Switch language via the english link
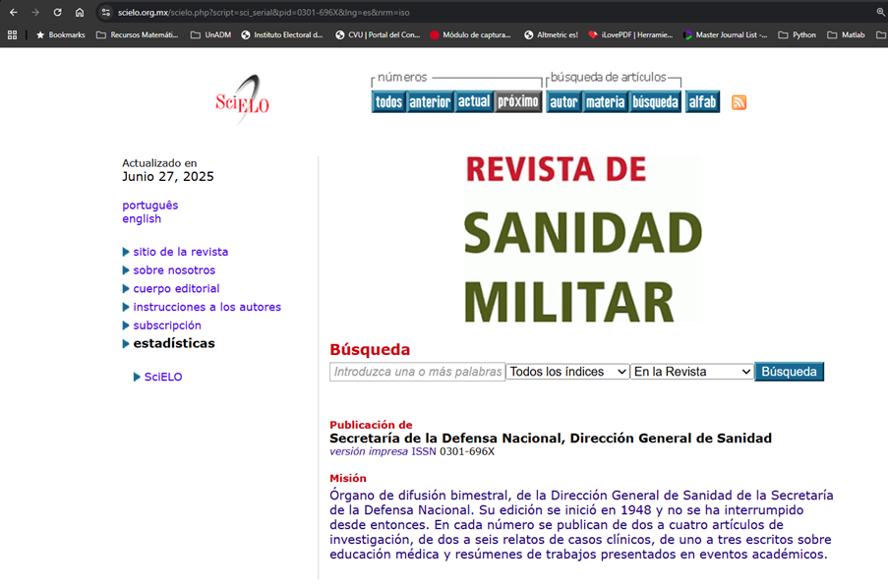Image resolution: width=888 pixels, height=588 pixels. pos(142,219)
